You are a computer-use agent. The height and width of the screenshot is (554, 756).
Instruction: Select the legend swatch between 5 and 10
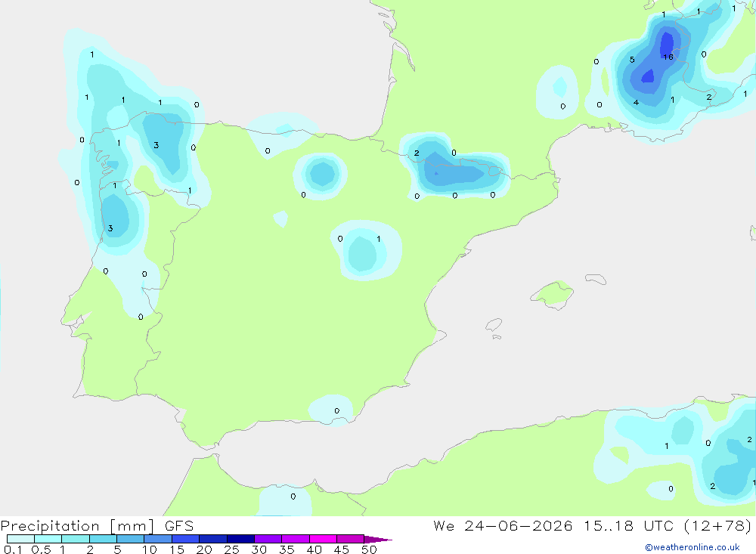coord(130,539)
